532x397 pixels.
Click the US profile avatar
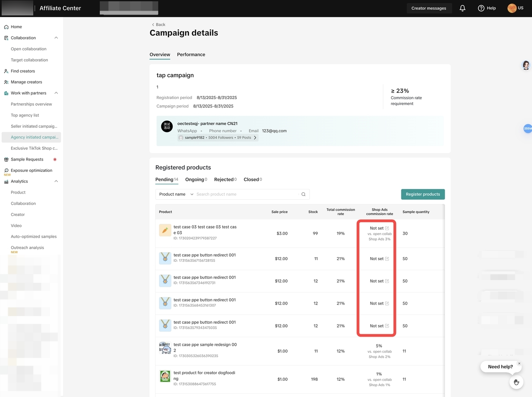512,8
